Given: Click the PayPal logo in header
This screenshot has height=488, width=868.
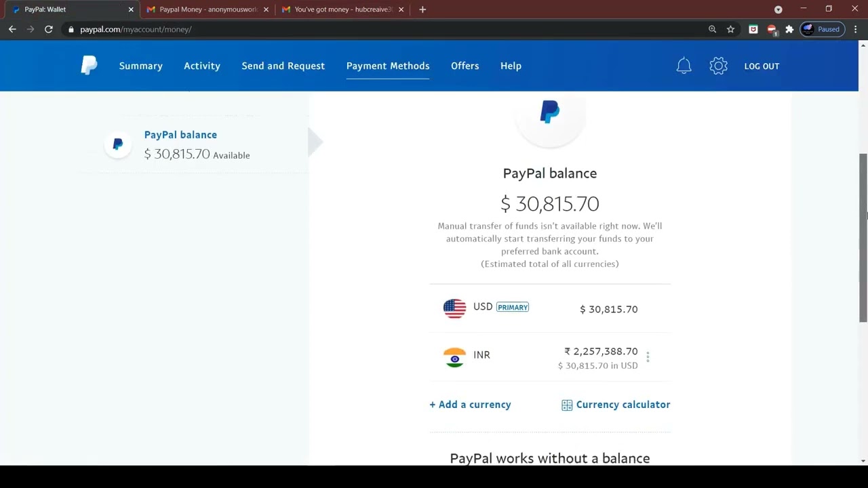Looking at the screenshot, I should (89, 66).
